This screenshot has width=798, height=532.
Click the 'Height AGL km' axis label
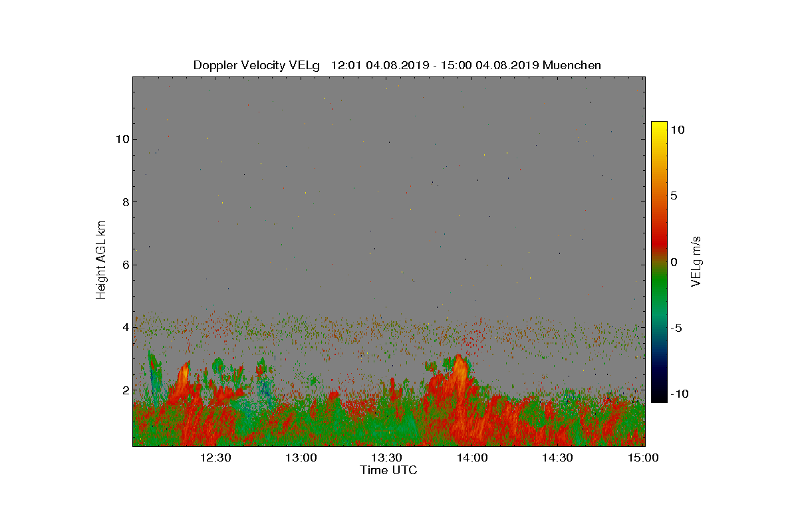(x=101, y=260)
